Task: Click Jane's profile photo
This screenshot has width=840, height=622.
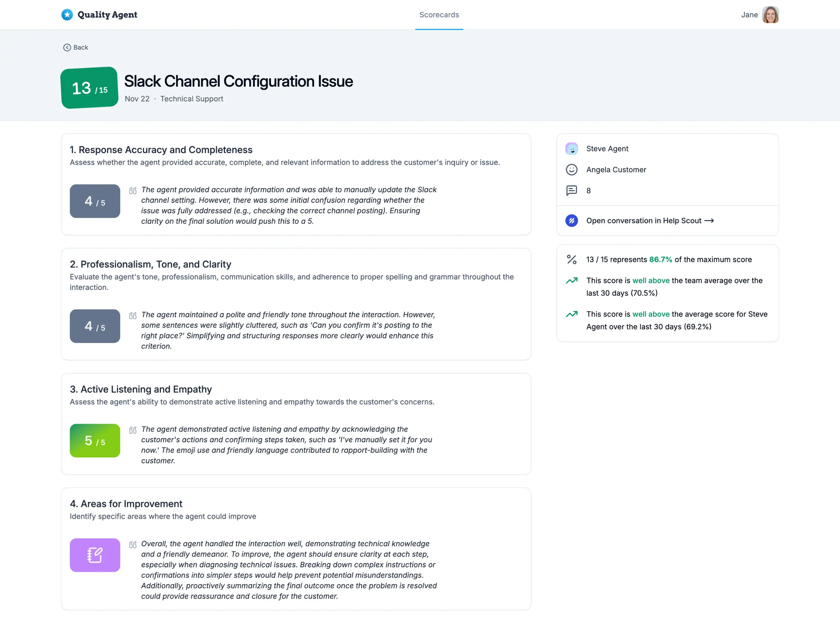Action: 770,15
